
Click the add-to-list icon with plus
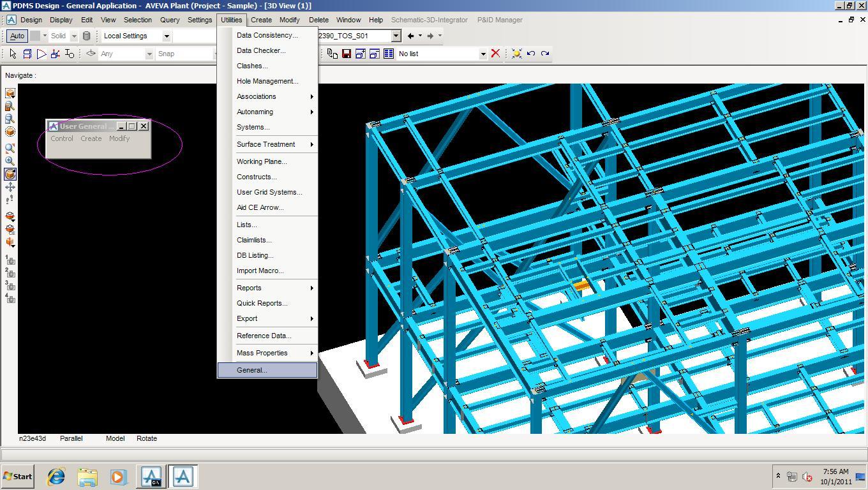pos(361,54)
